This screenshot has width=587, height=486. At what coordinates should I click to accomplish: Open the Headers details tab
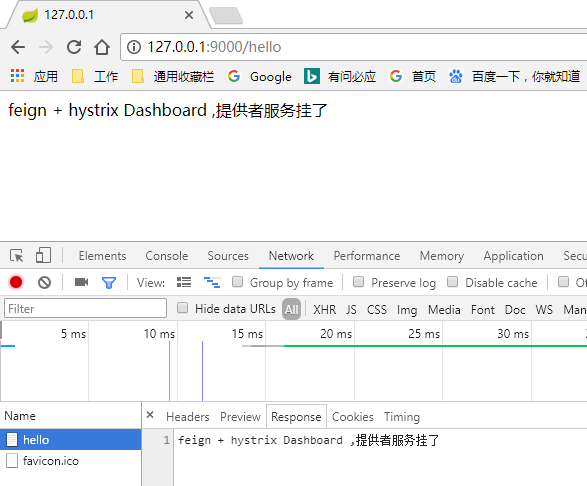pyautogui.click(x=188, y=417)
